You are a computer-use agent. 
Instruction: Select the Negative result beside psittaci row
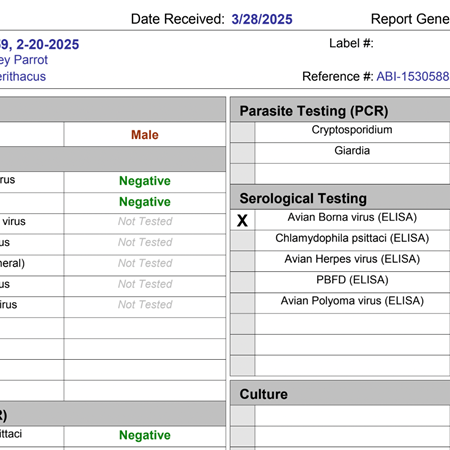coord(145,435)
